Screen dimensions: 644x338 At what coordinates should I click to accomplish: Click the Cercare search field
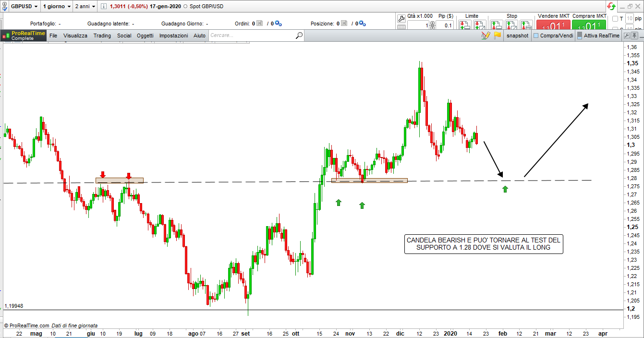[x=250, y=36]
